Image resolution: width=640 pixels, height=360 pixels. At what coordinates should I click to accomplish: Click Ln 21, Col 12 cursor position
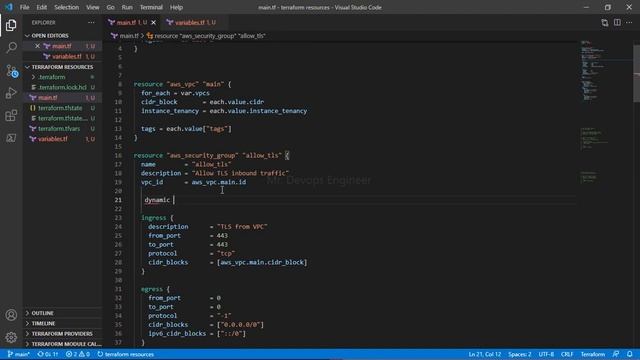pos(484,354)
